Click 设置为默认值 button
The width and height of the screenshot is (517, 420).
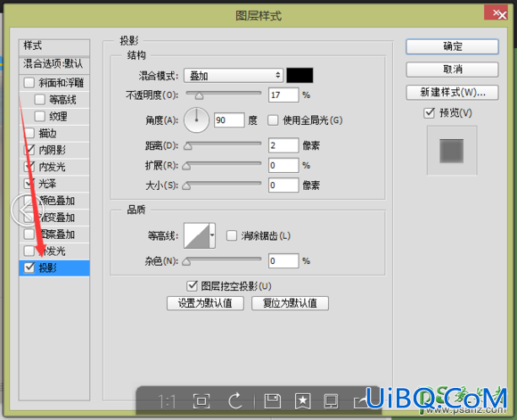pyautogui.click(x=205, y=303)
